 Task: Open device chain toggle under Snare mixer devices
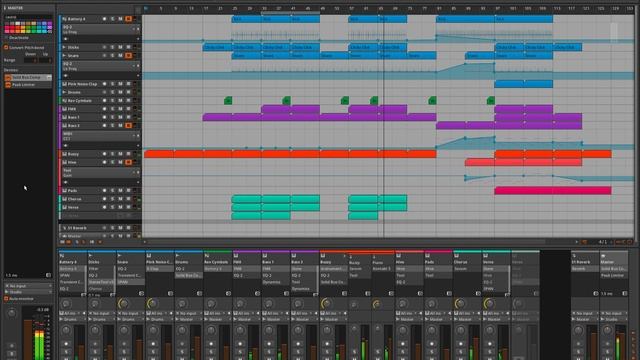(x=141, y=293)
